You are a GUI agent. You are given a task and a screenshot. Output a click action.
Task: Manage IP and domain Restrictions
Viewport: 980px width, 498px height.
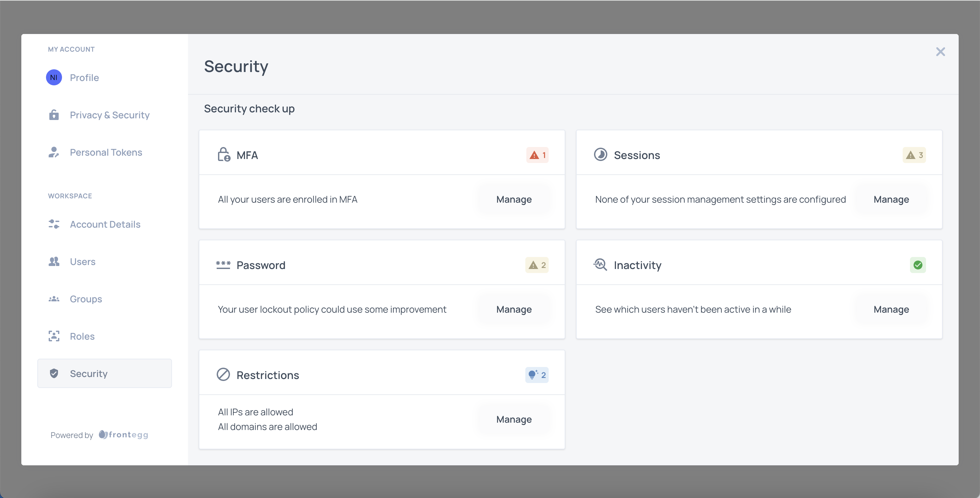514,420
